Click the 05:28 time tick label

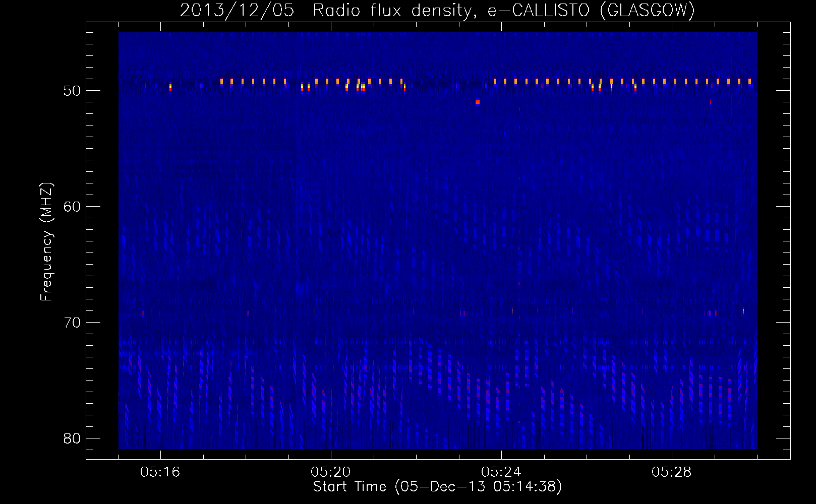671,472
